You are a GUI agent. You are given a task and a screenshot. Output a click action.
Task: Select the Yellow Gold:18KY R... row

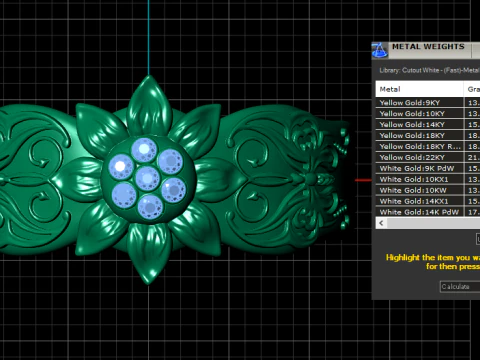tap(428, 147)
